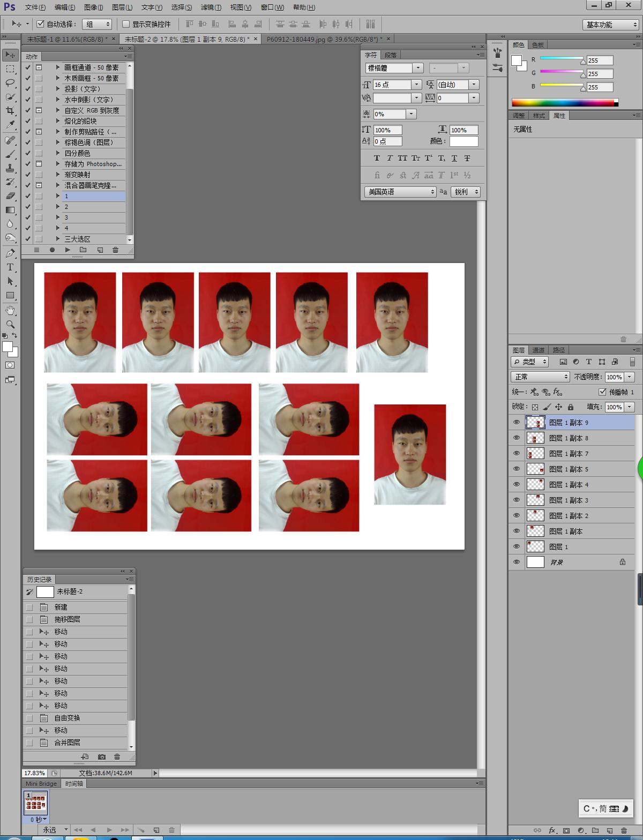643x840 pixels.
Task: Switch to the 段落 tab
Action: 391,55
